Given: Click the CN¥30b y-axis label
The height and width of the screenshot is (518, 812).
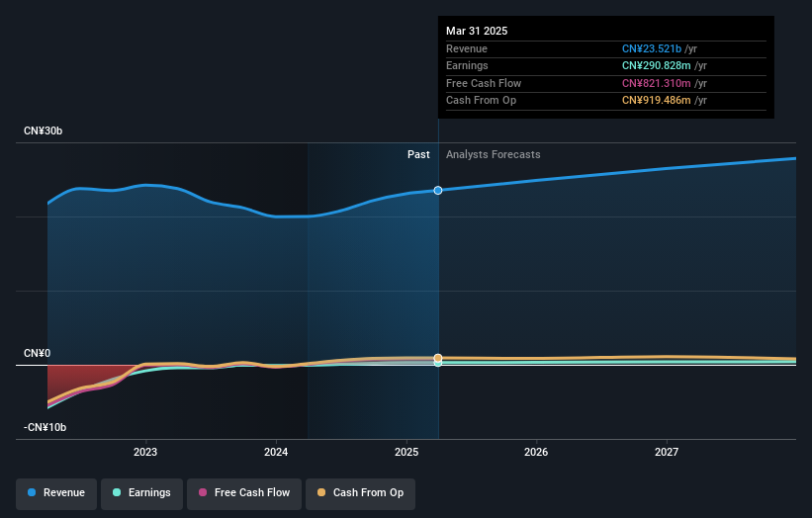Looking at the screenshot, I should 43,130.
